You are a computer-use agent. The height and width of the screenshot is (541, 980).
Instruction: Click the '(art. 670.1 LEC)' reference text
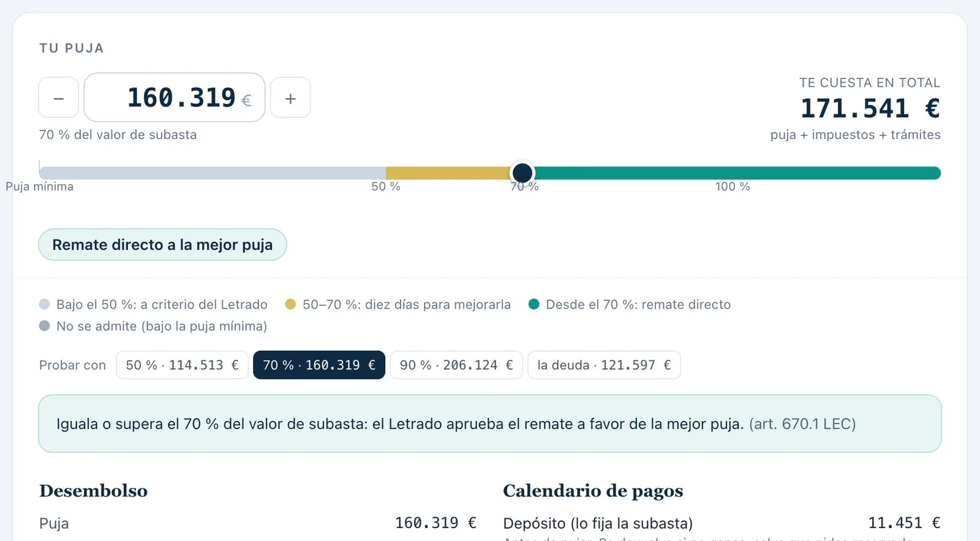tap(802, 423)
